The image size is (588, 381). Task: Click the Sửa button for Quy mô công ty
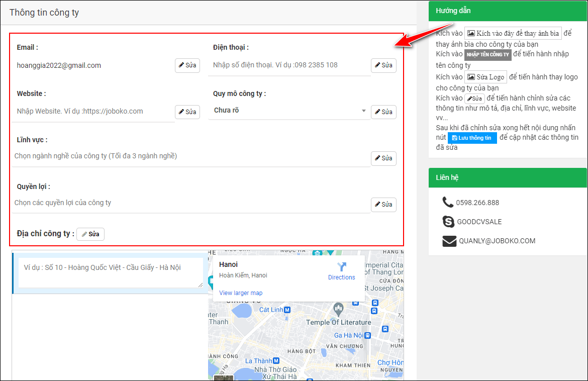(383, 112)
